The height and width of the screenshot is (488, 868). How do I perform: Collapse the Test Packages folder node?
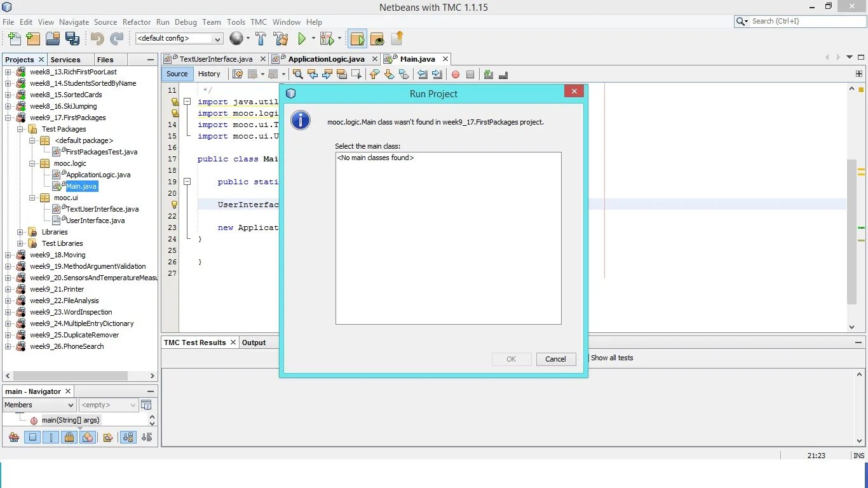20,129
